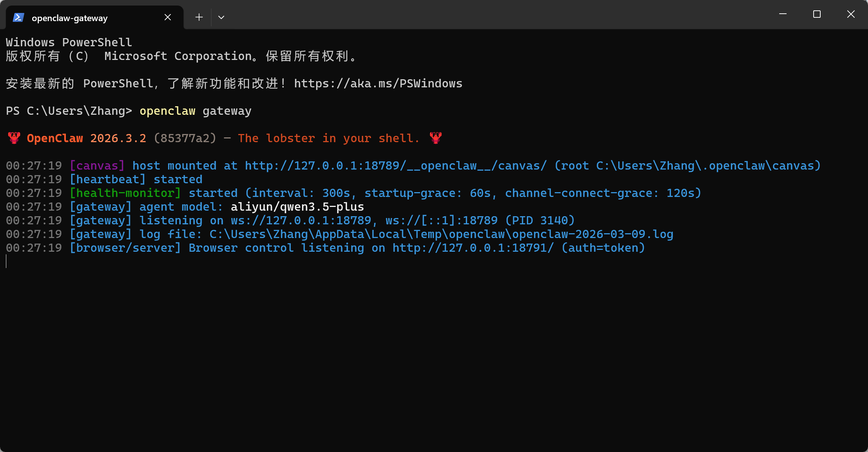868x452 pixels.
Task: Close the openclaw-gateway tab
Action: click(x=168, y=17)
